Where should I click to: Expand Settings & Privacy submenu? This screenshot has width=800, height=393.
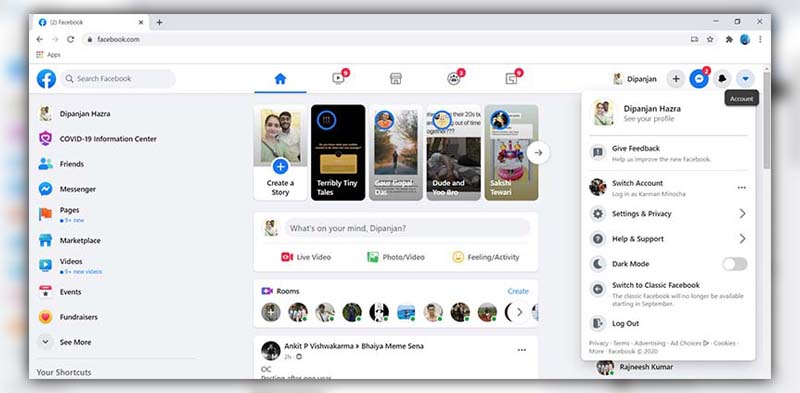(668, 214)
